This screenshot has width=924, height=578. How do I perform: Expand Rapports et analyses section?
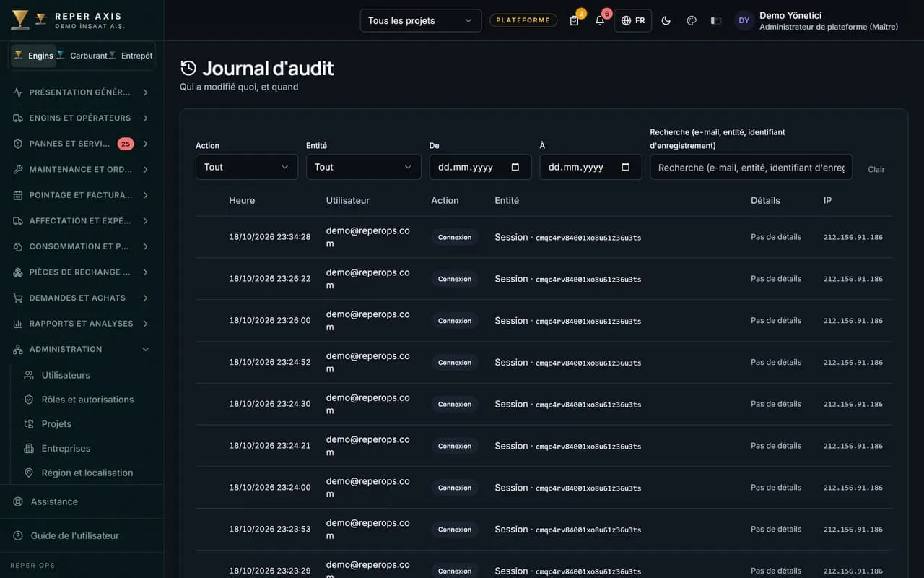coord(82,324)
